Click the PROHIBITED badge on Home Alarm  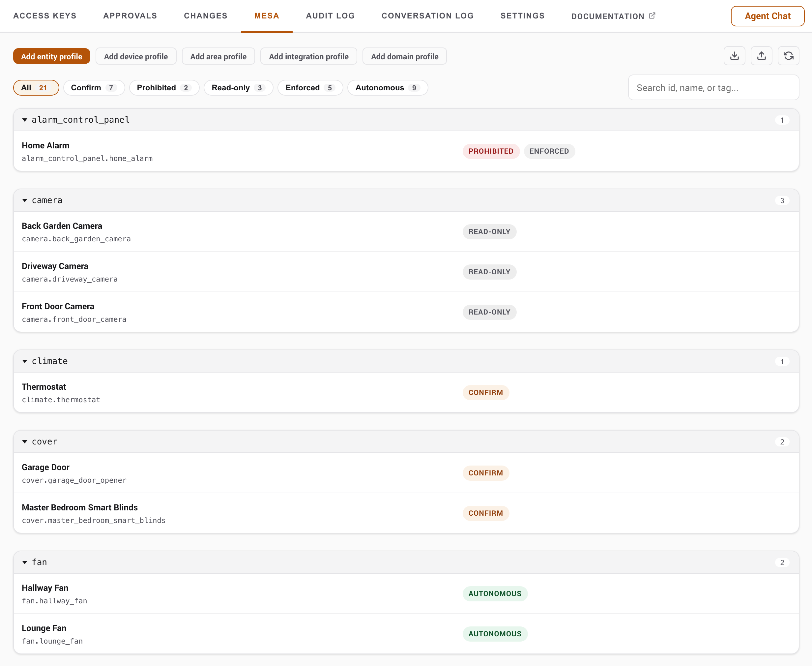[x=491, y=151]
